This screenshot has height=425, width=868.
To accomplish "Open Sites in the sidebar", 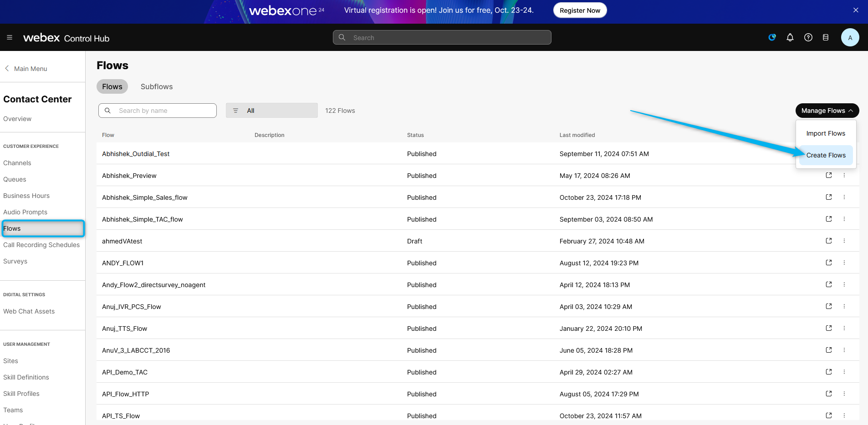I will pos(10,361).
